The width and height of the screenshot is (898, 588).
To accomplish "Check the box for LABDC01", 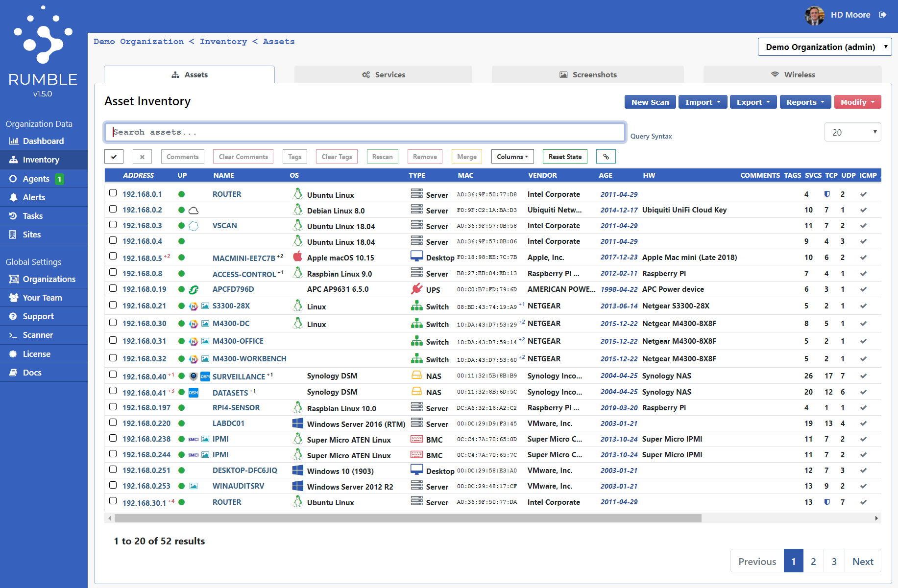I will 113,423.
